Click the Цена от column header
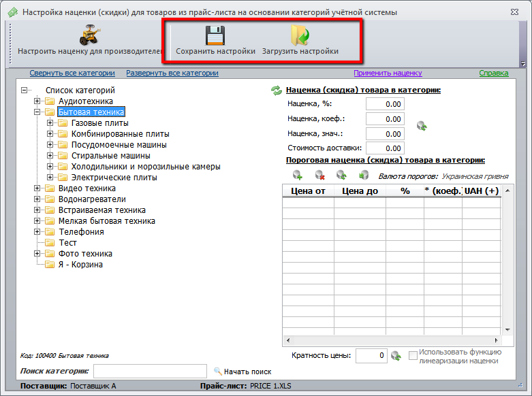Image resolution: width=532 pixels, height=396 pixels. [x=308, y=191]
